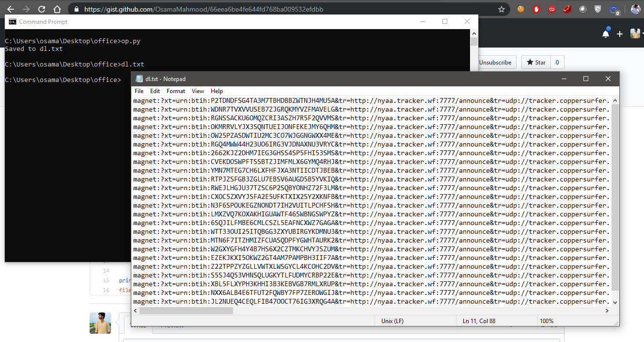Image resolution: width=644 pixels, height=342 pixels.
Task: Click the GitHub plus icon to create new
Action: click(619, 34)
